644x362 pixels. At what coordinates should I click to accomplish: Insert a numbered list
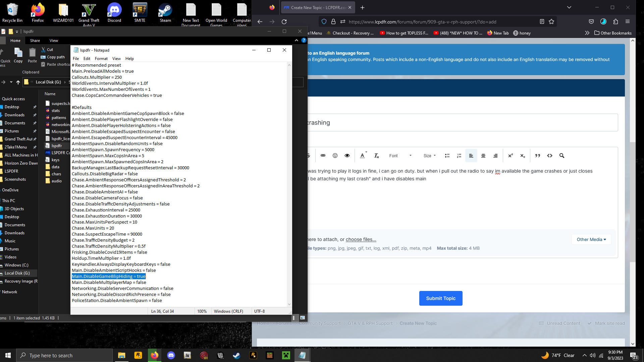coord(459,156)
